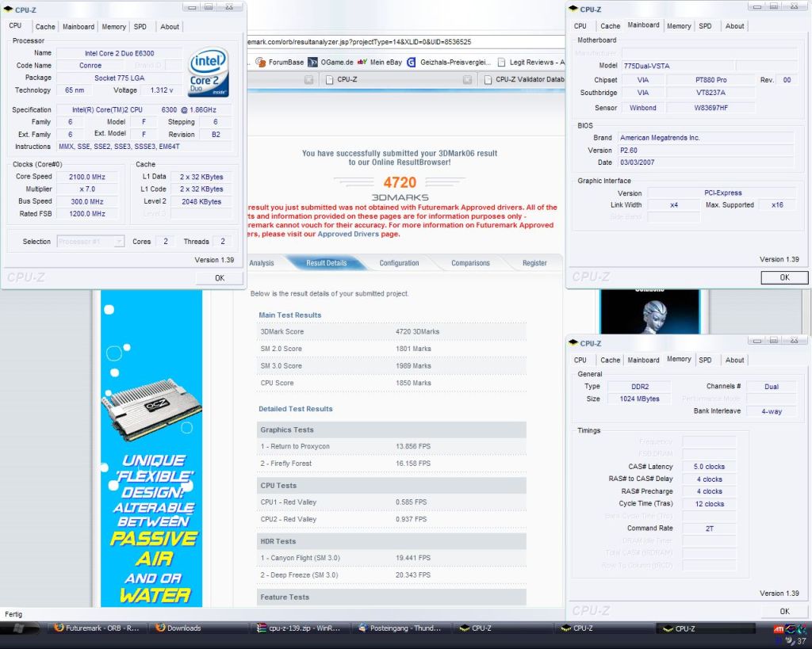812x649 pixels.
Task: Click the robot face thumbnail image
Action: (x=649, y=311)
